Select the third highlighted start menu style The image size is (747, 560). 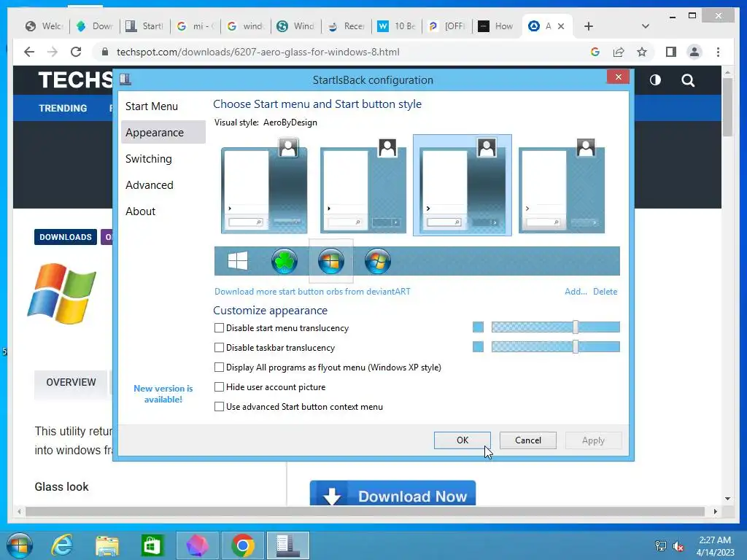(462, 185)
